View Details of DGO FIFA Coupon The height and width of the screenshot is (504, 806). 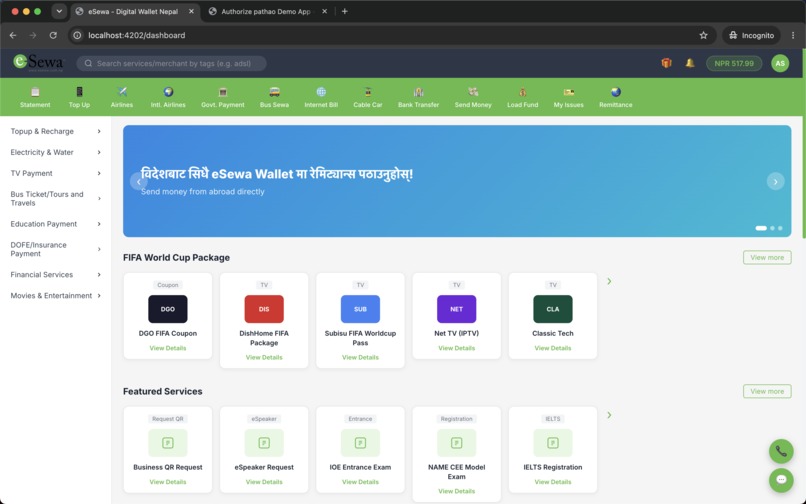tap(168, 348)
